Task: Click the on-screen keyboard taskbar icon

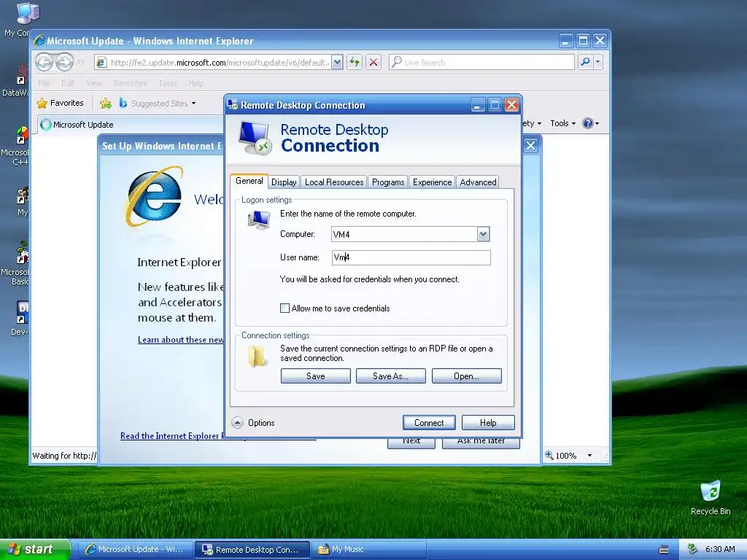Action: coord(663,550)
